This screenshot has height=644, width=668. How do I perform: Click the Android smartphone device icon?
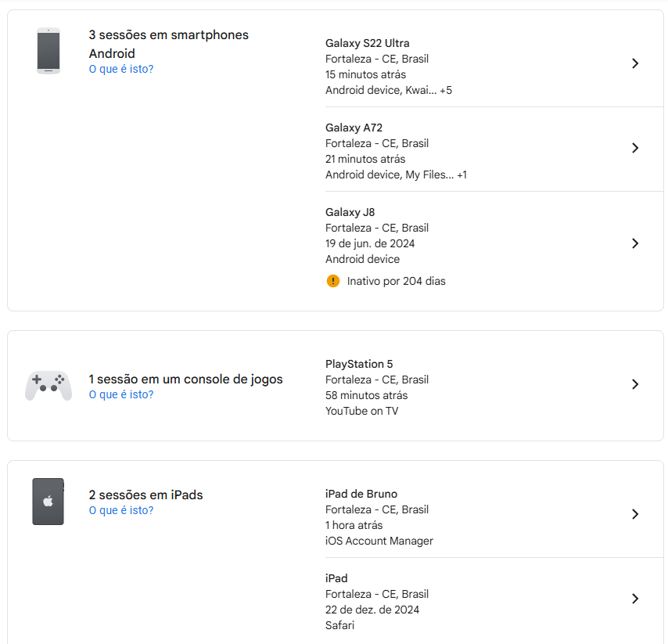point(48,51)
